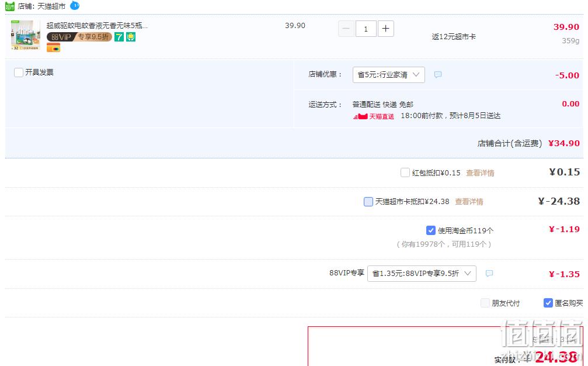Click the 天猫直送 delivery logo
This screenshot has height=366, width=588.
(374, 116)
